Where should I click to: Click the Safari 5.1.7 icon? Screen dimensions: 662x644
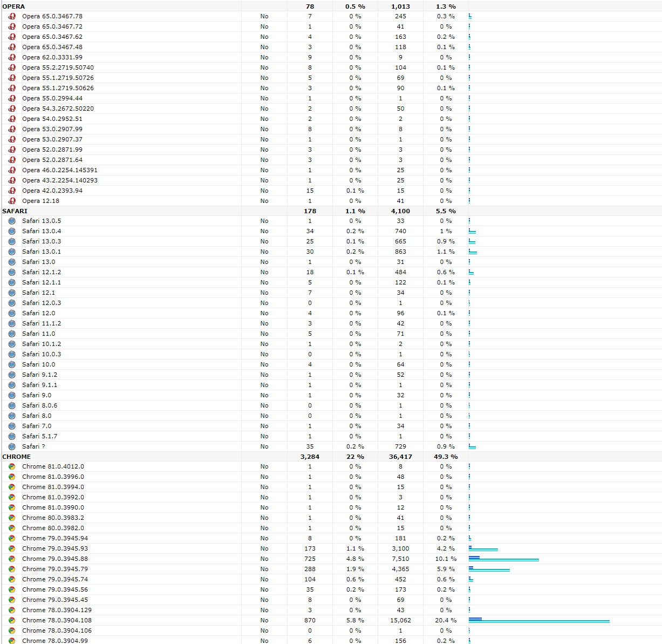pos(12,436)
